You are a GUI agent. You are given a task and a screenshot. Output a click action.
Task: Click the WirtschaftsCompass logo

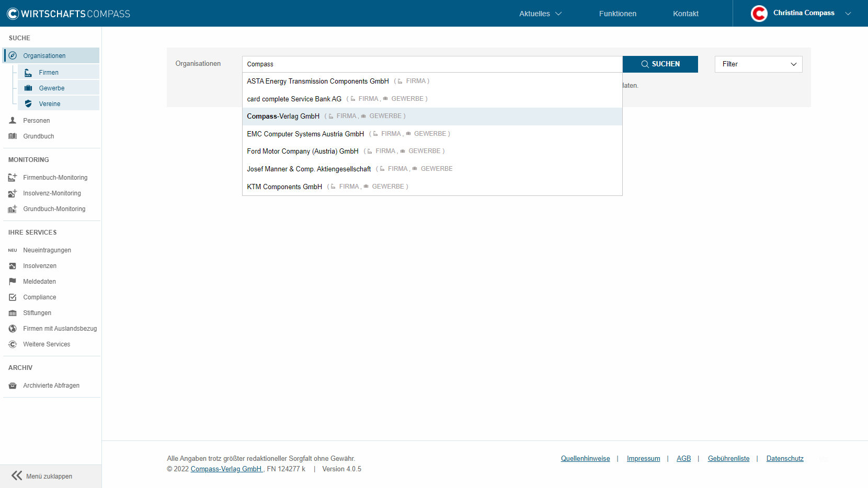[68, 14]
